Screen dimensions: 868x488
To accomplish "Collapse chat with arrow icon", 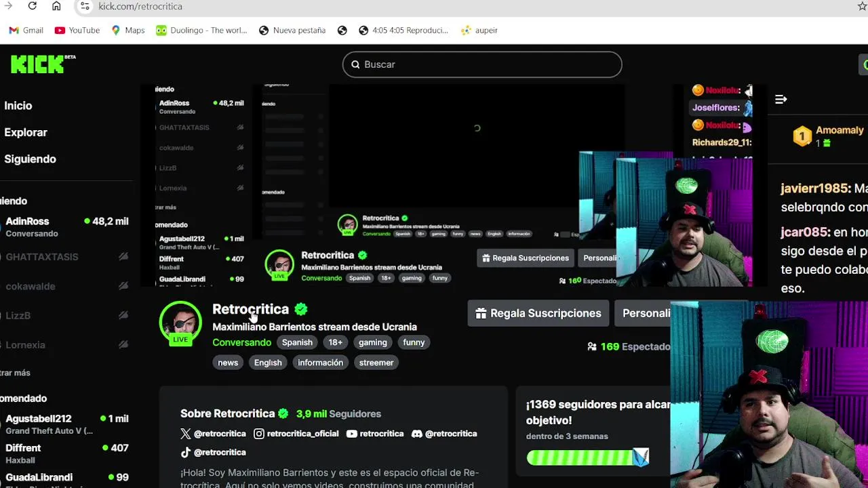I will point(781,100).
